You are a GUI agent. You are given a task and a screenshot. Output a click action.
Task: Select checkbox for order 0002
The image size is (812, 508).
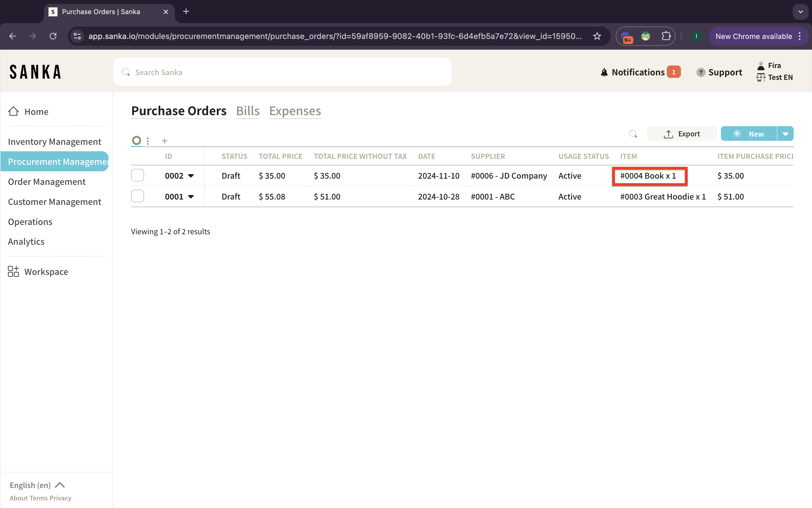[x=138, y=175]
